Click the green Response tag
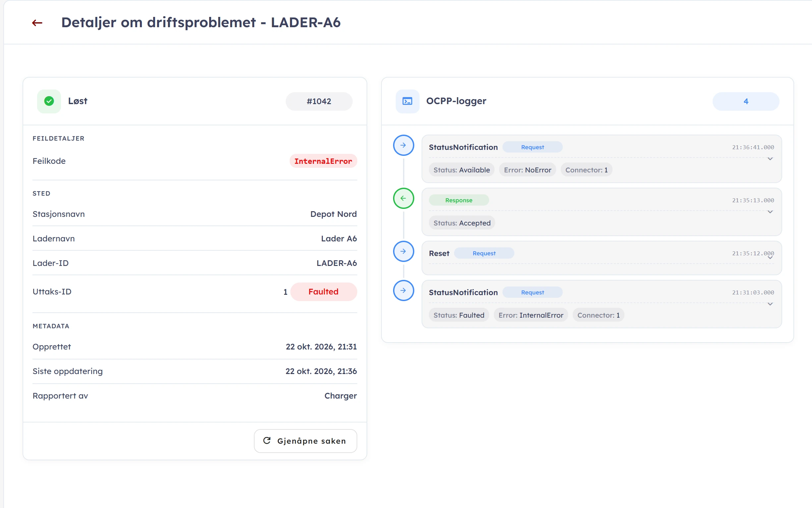The height and width of the screenshot is (508, 812). [x=458, y=200]
